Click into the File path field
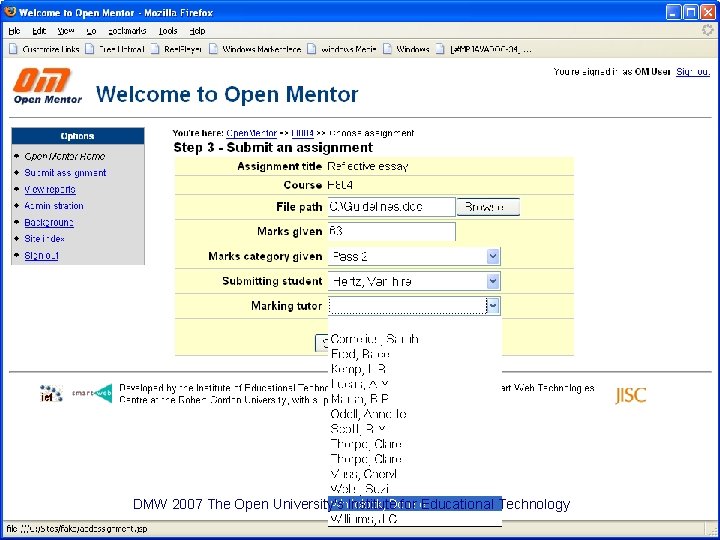720x540 pixels. click(x=392, y=207)
